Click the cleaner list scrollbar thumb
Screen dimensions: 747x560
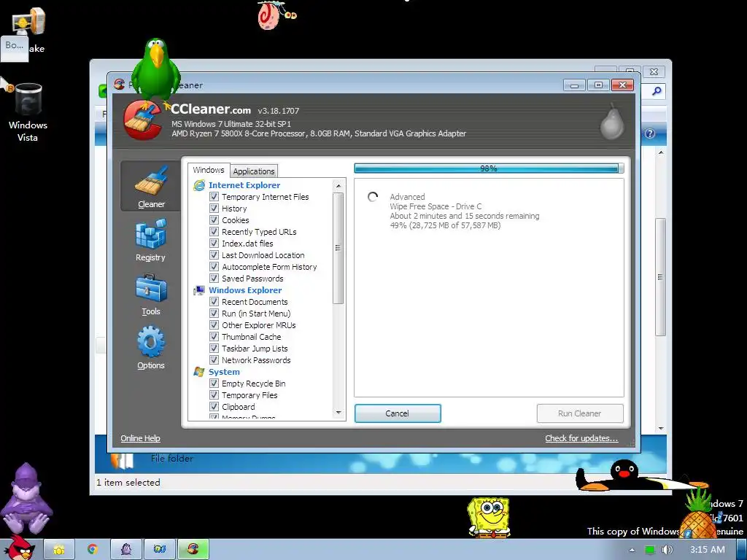pos(338,248)
